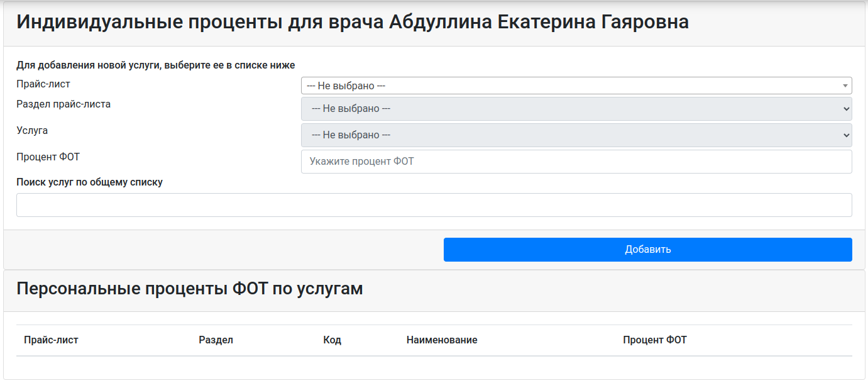Open the Прайс-лист selection dropdown
The height and width of the screenshot is (383, 868).
point(575,86)
